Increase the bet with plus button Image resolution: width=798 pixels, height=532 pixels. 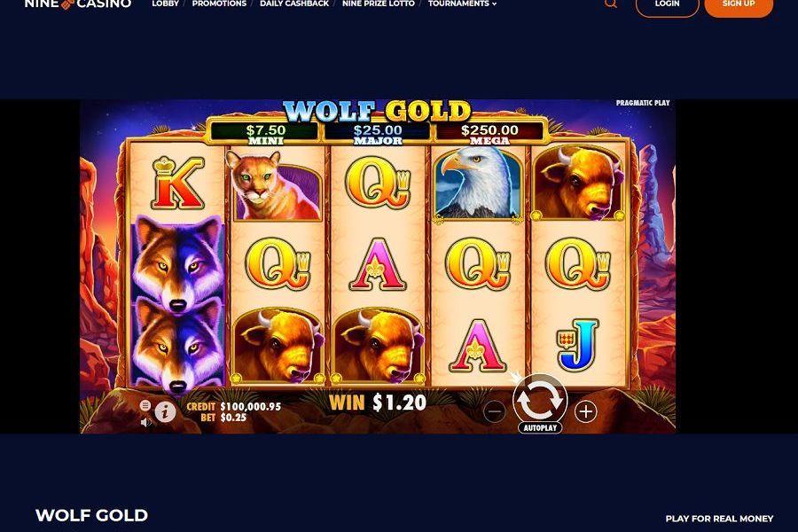point(586,411)
